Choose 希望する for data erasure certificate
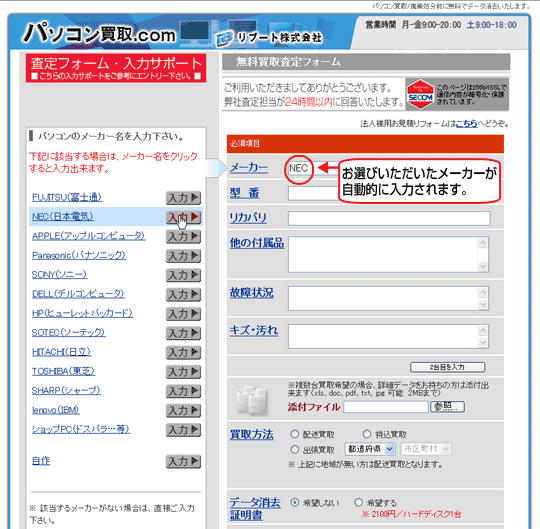Image resolution: width=540 pixels, height=529 pixels. pyautogui.click(x=359, y=502)
